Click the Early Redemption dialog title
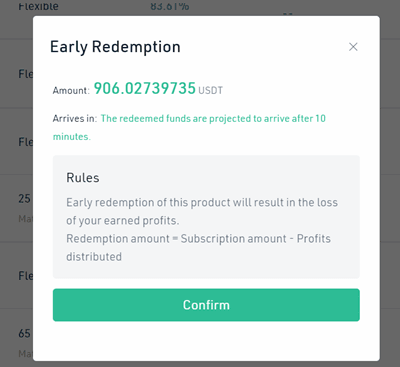Screen dimensions: 400x367 coord(115,47)
